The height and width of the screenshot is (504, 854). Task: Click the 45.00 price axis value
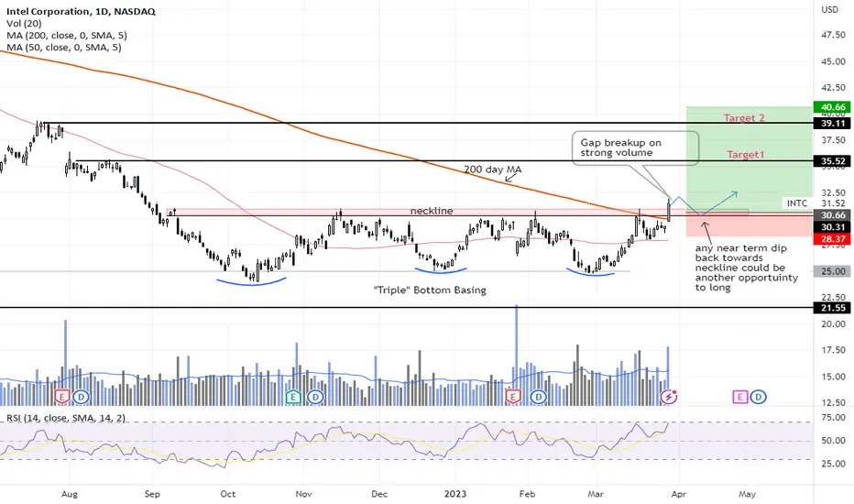833,61
